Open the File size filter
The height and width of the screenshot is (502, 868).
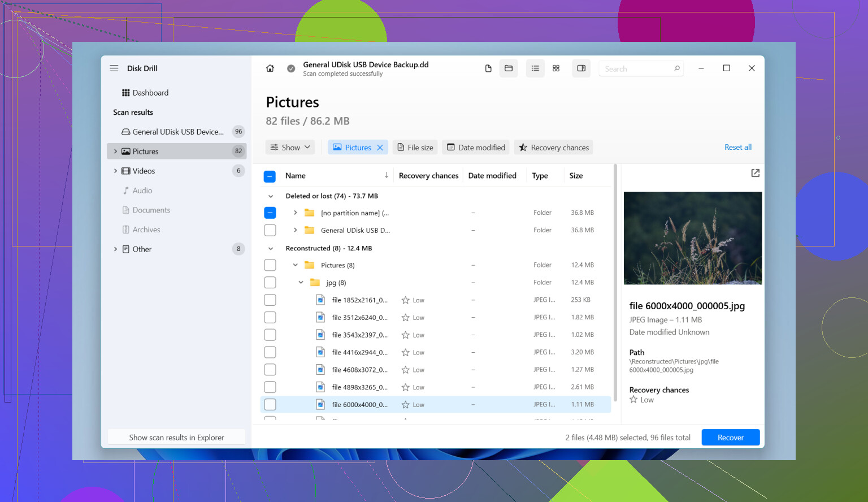coord(415,148)
